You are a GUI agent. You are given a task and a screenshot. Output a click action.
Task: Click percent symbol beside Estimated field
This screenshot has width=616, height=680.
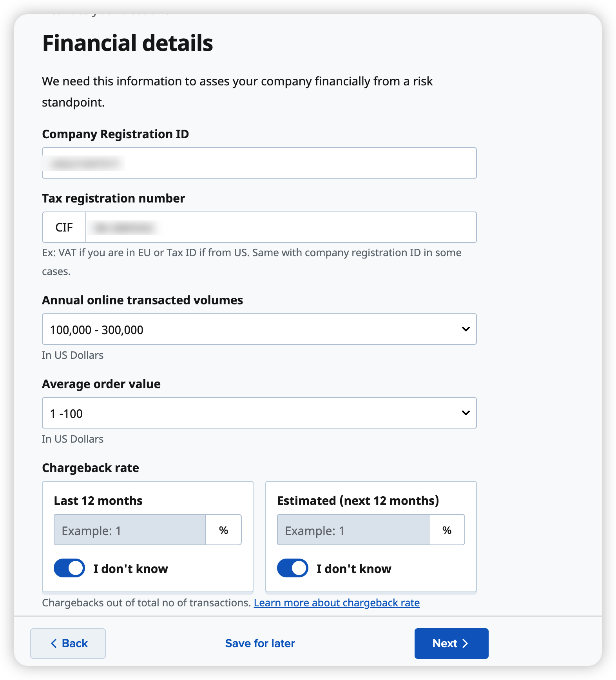point(447,530)
